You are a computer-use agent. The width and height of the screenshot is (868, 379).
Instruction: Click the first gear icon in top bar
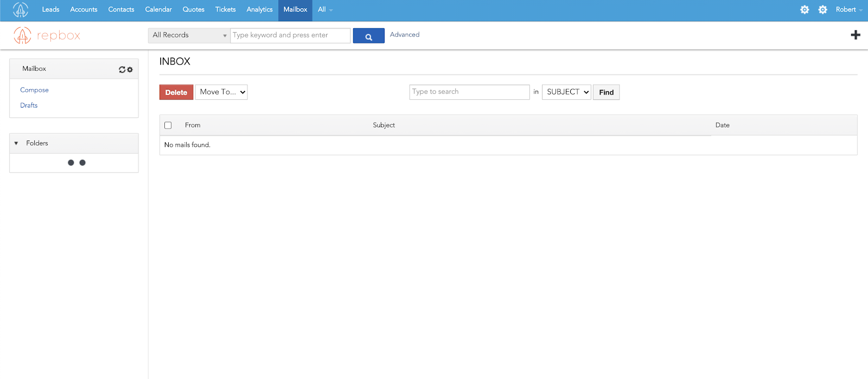click(x=805, y=10)
